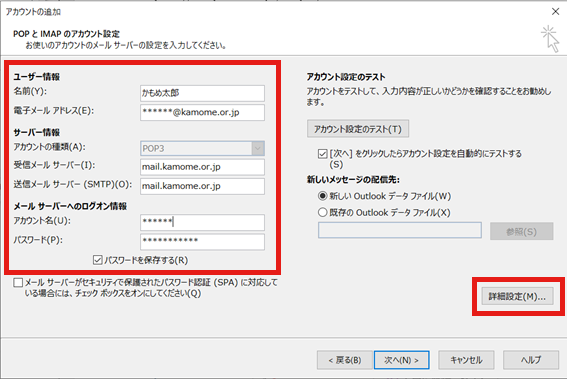
Task: Click the 送信メール サーバー (SMTP) field
Action: 202,186
